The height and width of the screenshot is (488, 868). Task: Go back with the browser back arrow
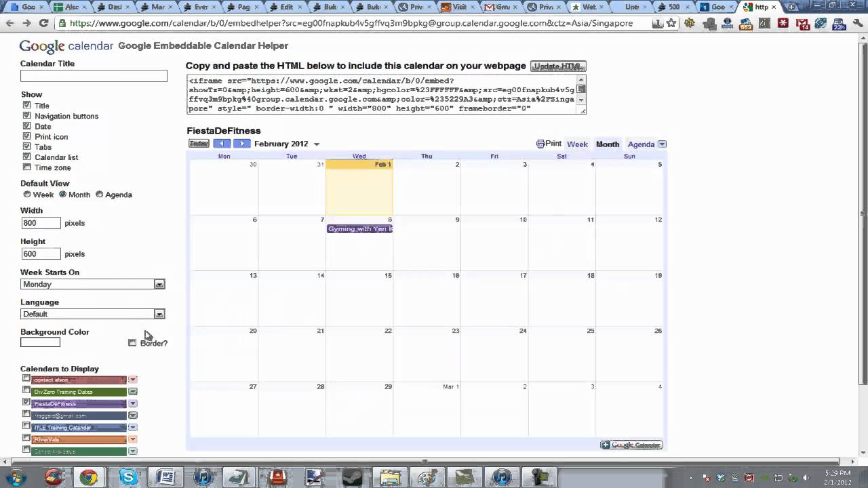pyautogui.click(x=10, y=23)
